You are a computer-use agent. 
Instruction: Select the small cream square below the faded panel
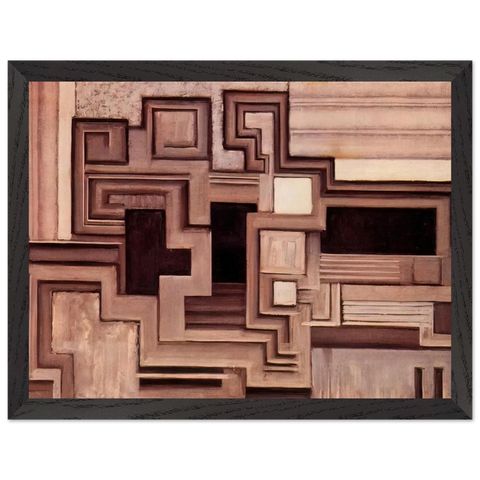point(285,293)
